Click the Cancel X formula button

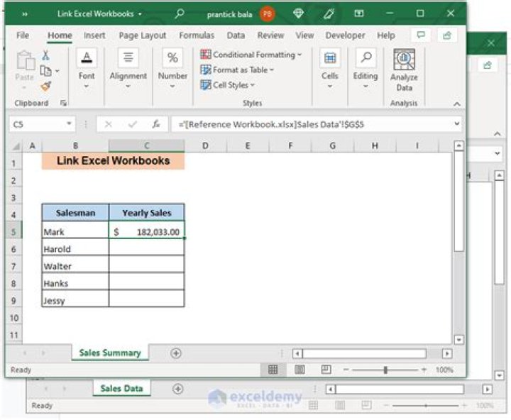coord(109,124)
